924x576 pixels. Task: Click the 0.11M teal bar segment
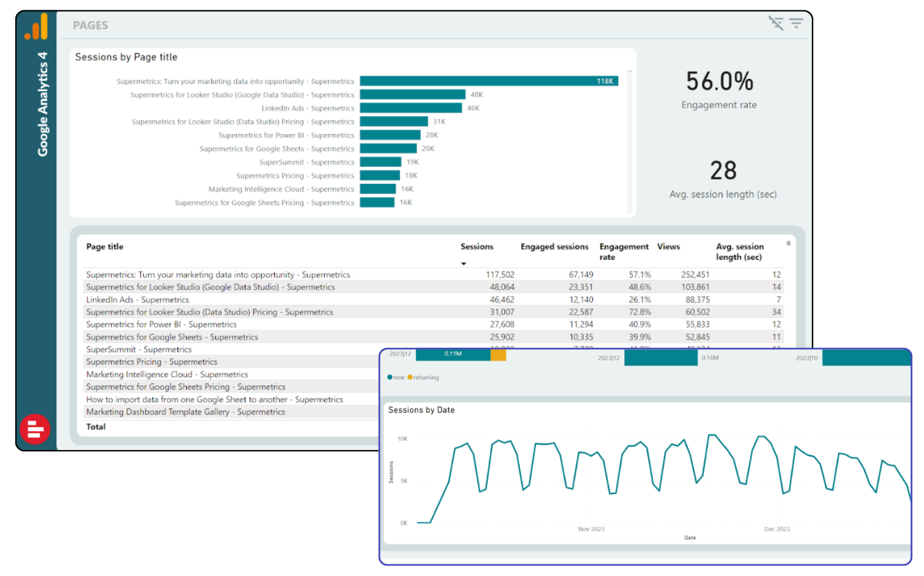pos(453,354)
